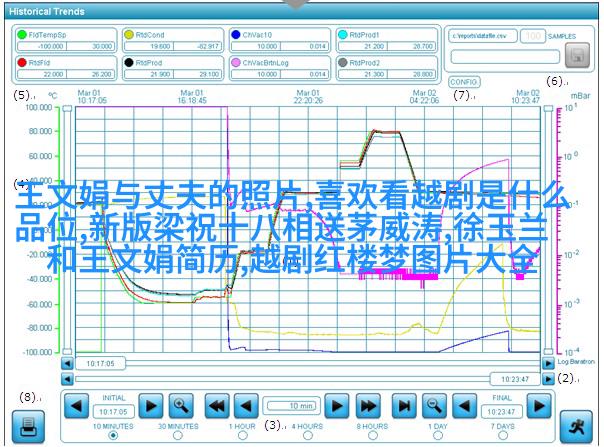Step forward using arrow right of 10 min

pos(337,406)
